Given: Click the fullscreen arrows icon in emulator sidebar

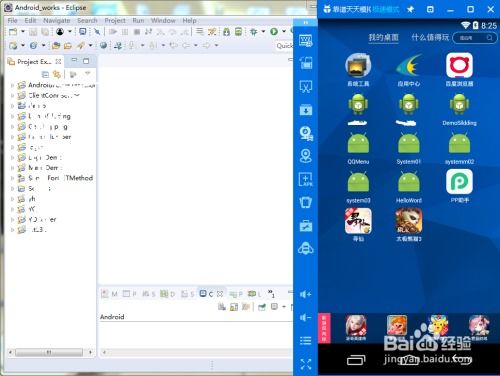Looking at the screenshot, I should [306, 364].
